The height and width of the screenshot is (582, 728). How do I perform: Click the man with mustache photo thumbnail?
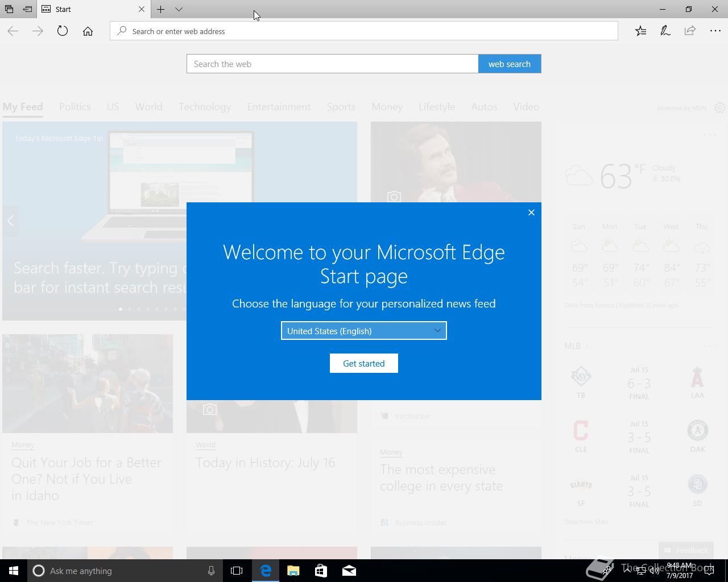click(x=456, y=162)
